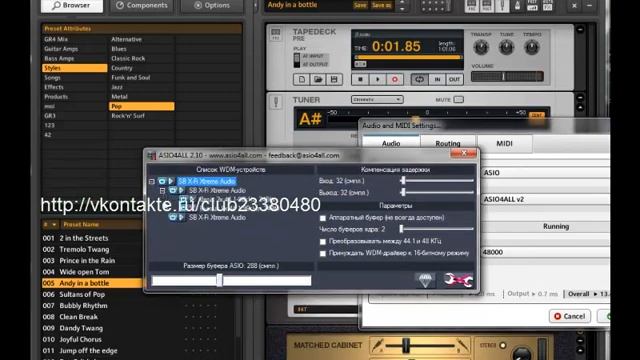Toggle power on the top SB X-Fi device
This screenshot has height=360, width=640.
[162, 181]
